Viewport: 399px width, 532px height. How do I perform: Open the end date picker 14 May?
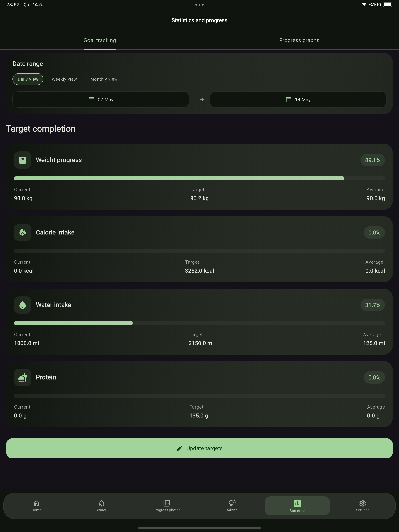[x=298, y=100]
